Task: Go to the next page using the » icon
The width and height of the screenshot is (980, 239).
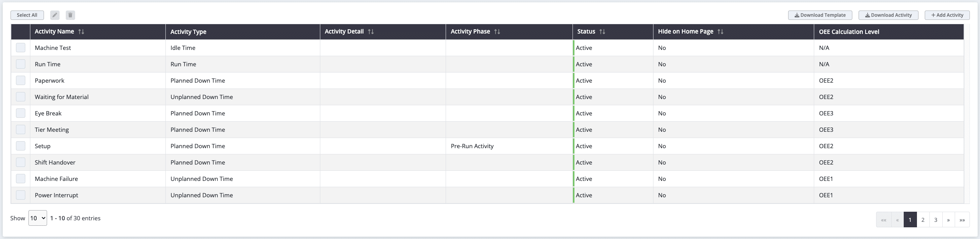Action: [948, 220]
